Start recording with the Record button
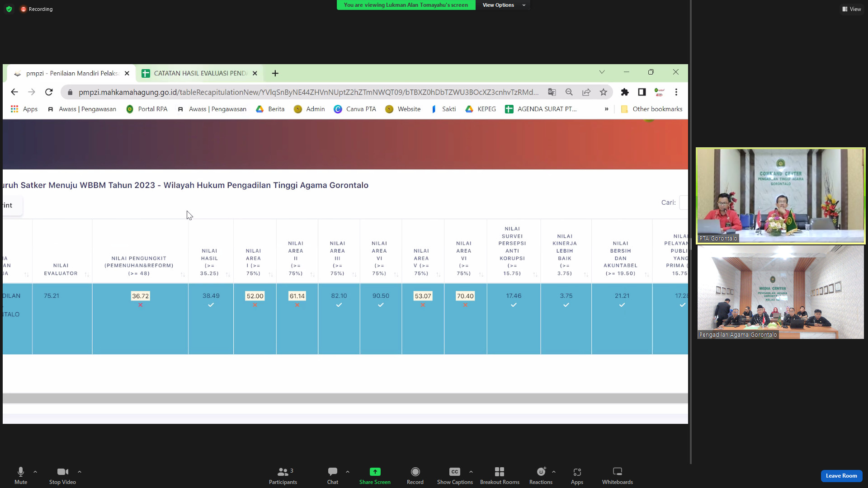The width and height of the screenshot is (868, 488). [415, 475]
